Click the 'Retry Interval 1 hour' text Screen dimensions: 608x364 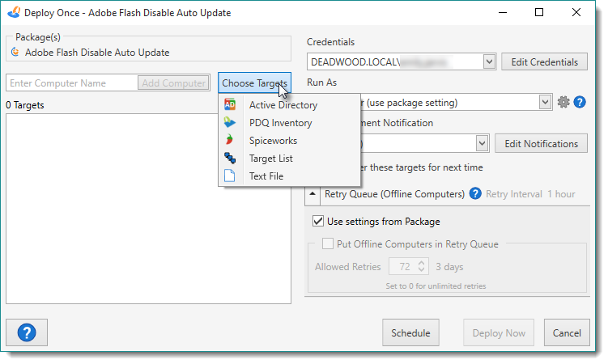tap(530, 194)
